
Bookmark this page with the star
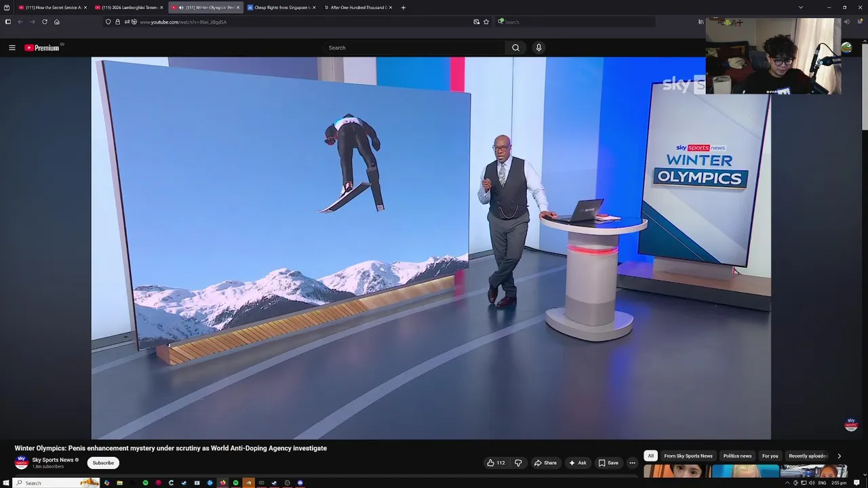tap(486, 22)
